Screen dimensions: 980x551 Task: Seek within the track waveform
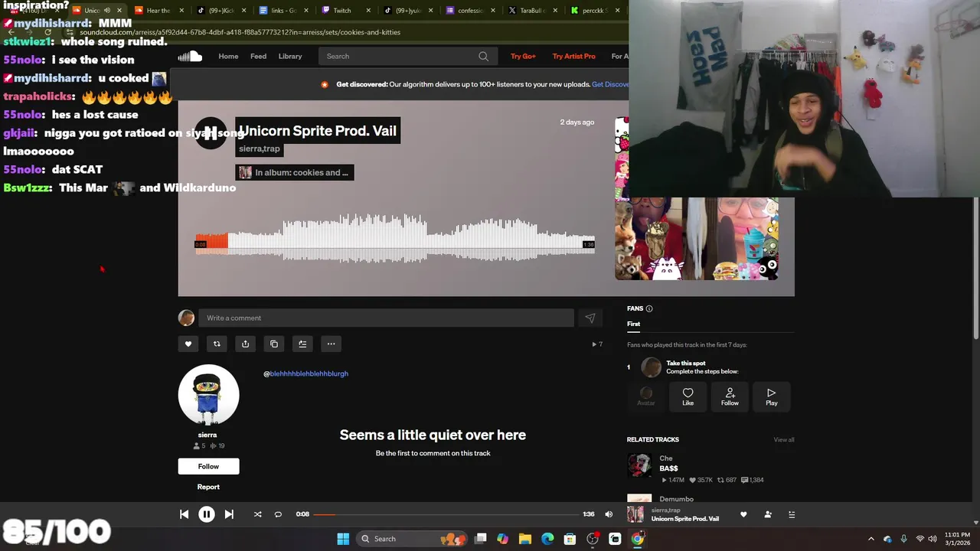pos(395,240)
